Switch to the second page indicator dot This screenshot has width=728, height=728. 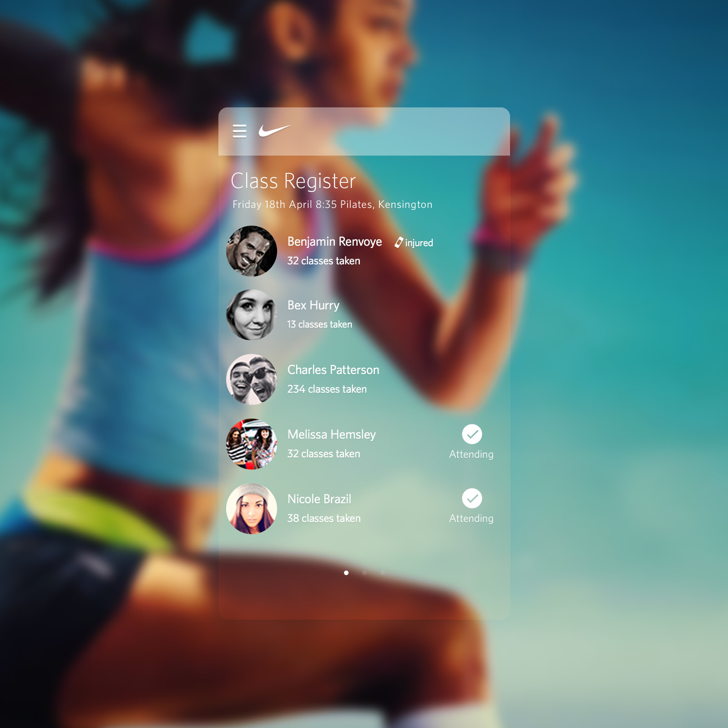click(x=364, y=573)
